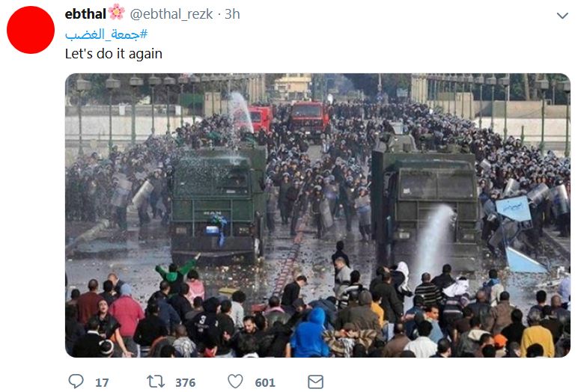Select the tweet text "Let's do it again"
The width and height of the screenshot is (578, 392).
[x=114, y=54]
